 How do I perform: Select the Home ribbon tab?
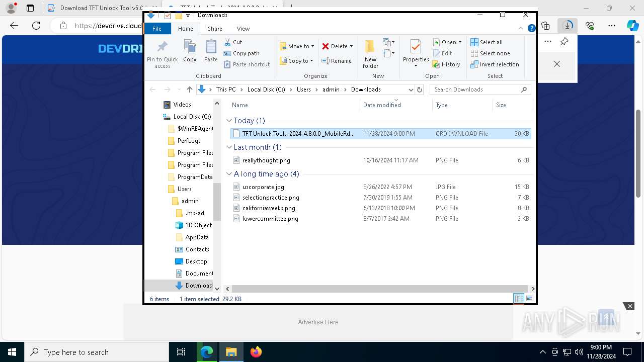pyautogui.click(x=185, y=29)
